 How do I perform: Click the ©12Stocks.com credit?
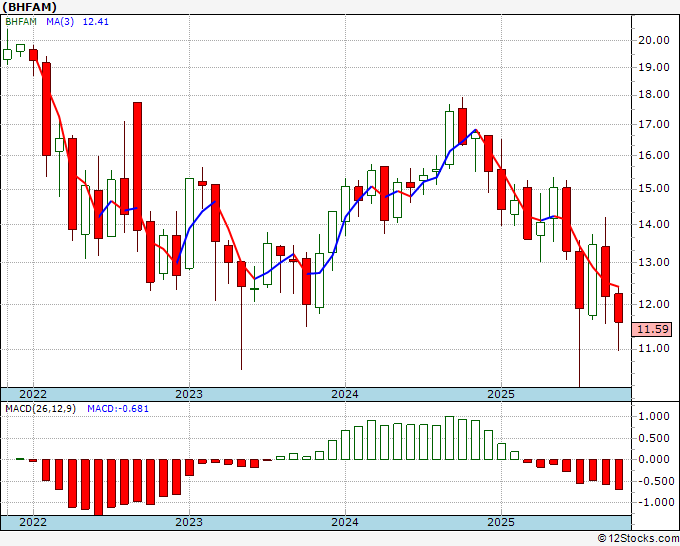click(638, 539)
